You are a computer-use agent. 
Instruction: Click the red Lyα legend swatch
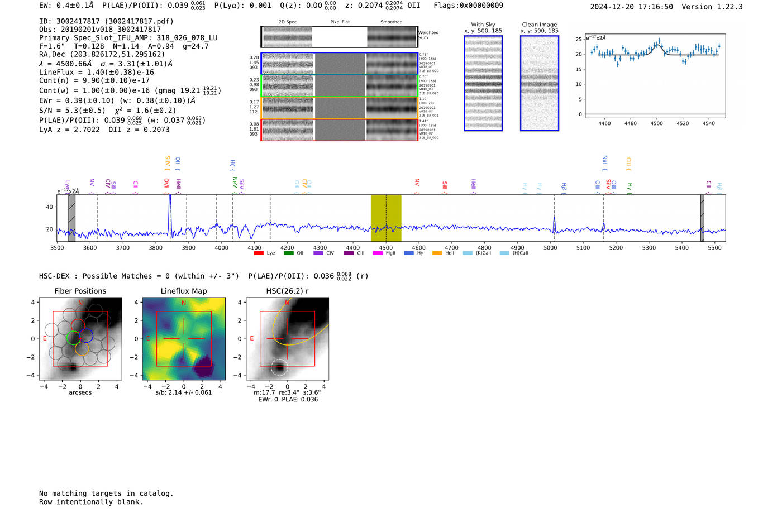click(x=259, y=253)
